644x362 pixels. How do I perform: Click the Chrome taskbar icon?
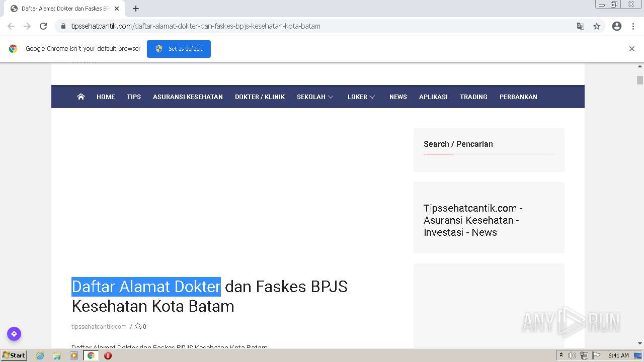pos(91,355)
